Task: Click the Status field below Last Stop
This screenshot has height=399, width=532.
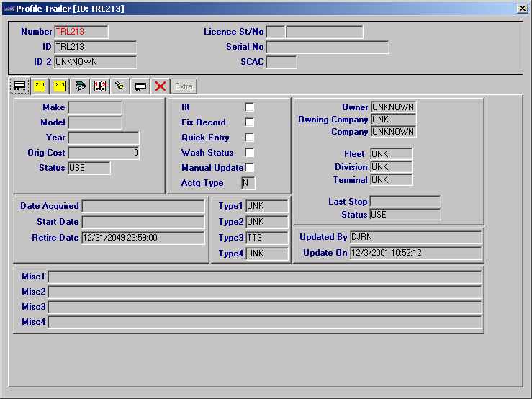Action: (405, 215)
